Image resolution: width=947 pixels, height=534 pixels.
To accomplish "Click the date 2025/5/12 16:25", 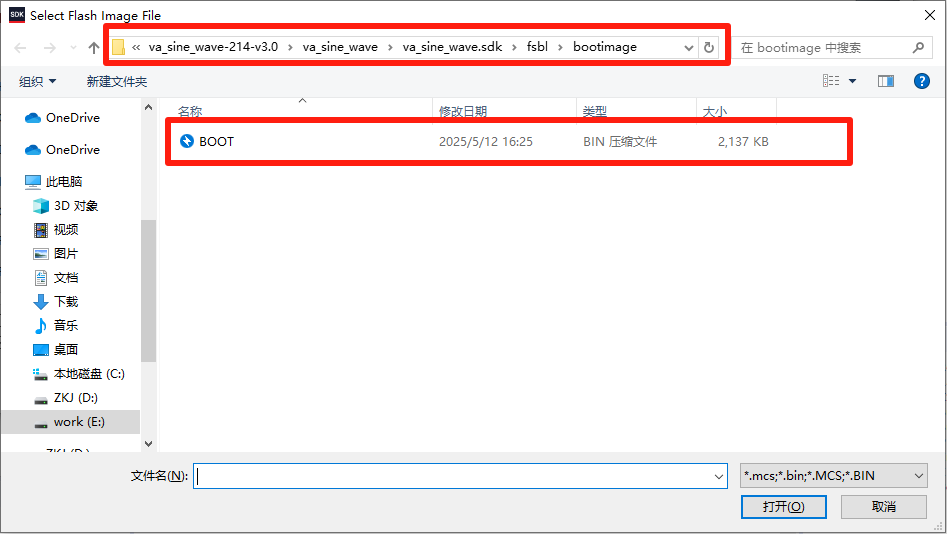I will (x=486, y=141).
